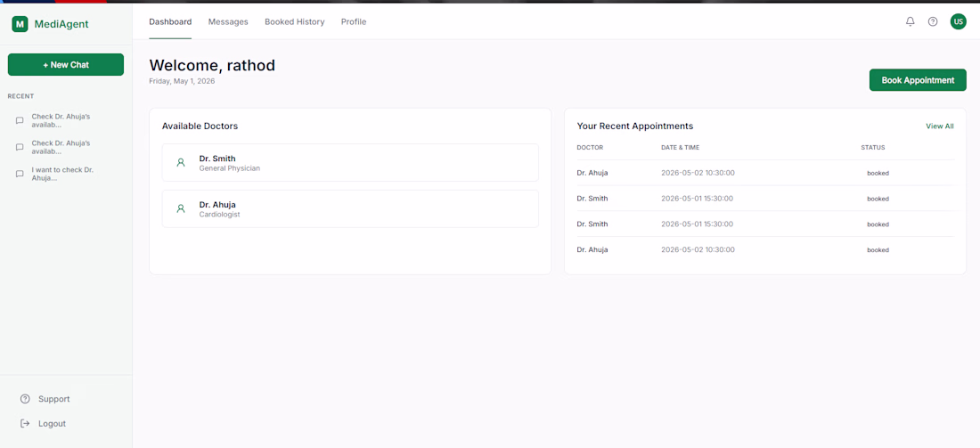This screenshot has height=448, width=980.
Task: Click the RECENT section label
Action: 20,96
